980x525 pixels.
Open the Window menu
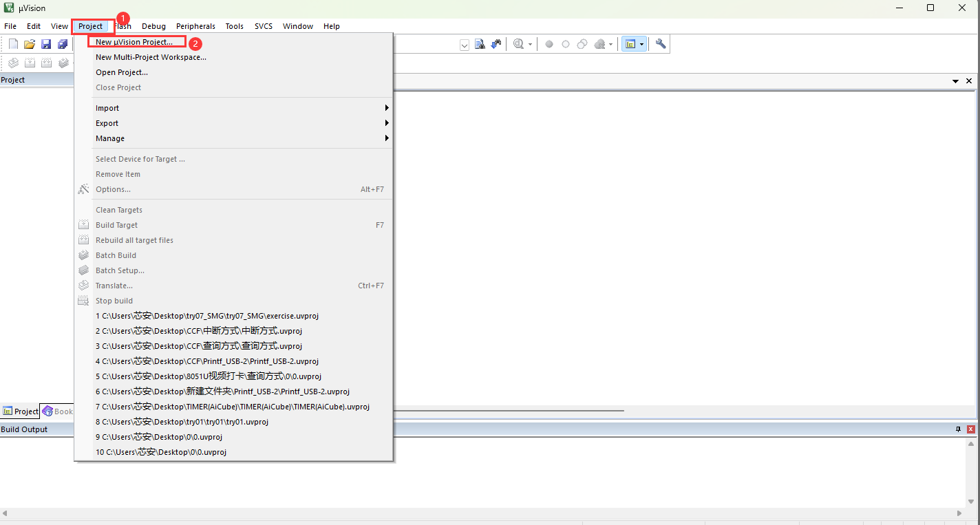298,26
